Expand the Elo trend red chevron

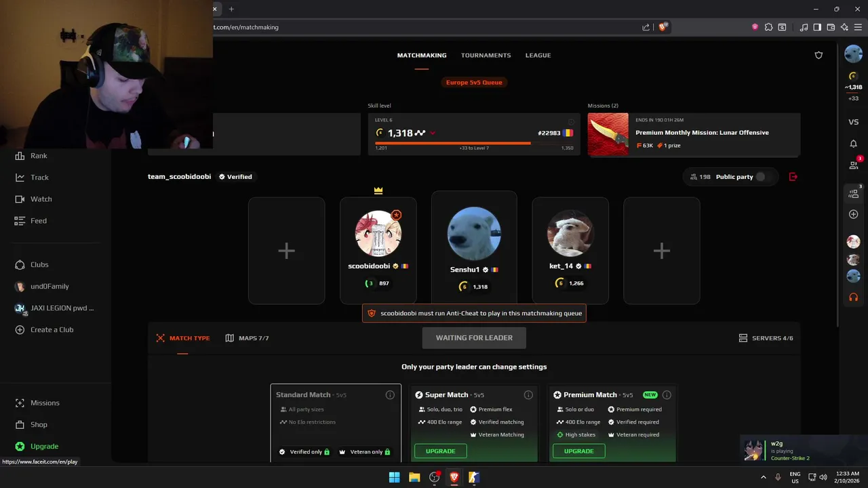pyautogui.click(x=433, y=134)
